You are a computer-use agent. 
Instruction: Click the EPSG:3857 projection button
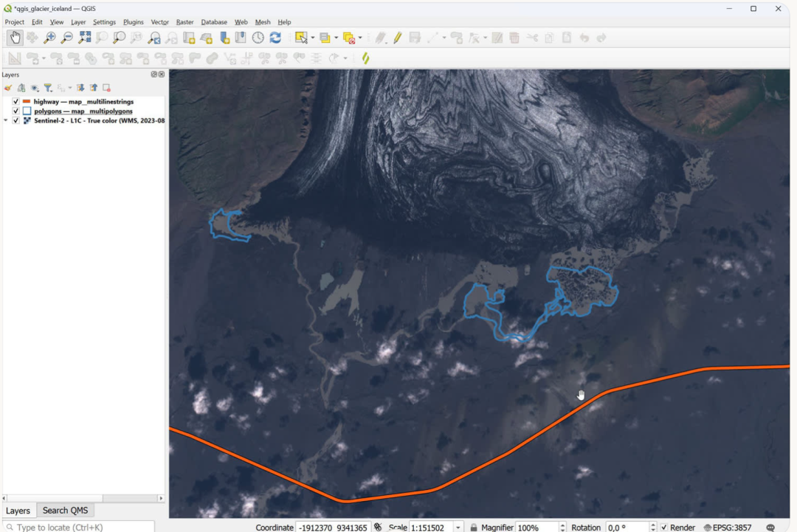[728, 528]
